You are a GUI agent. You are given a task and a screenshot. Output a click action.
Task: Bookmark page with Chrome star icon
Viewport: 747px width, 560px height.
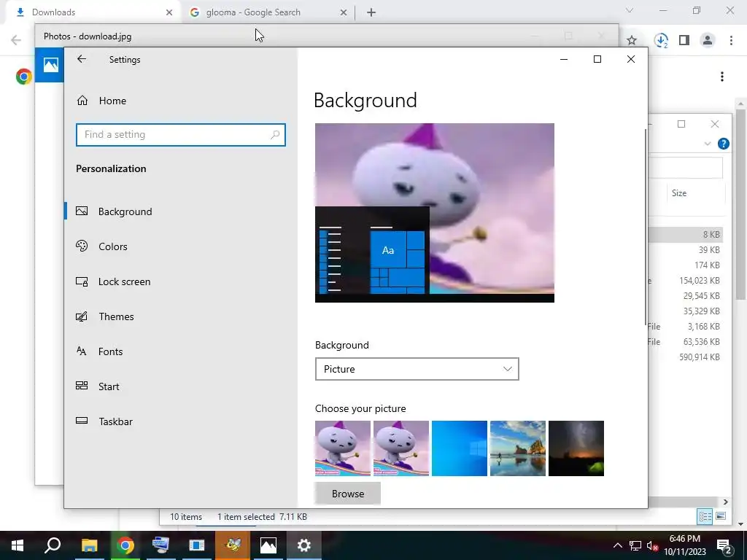click(632, 41)
